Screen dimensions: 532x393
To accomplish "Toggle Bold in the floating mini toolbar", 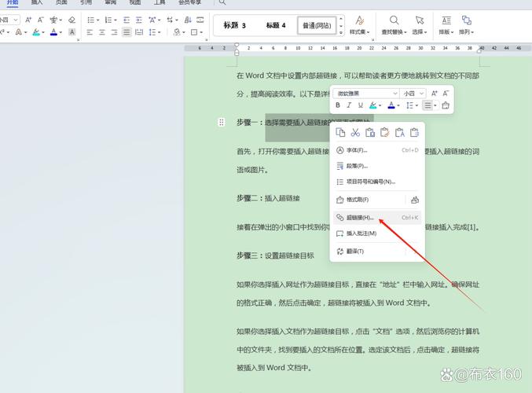I will [338, 105].
